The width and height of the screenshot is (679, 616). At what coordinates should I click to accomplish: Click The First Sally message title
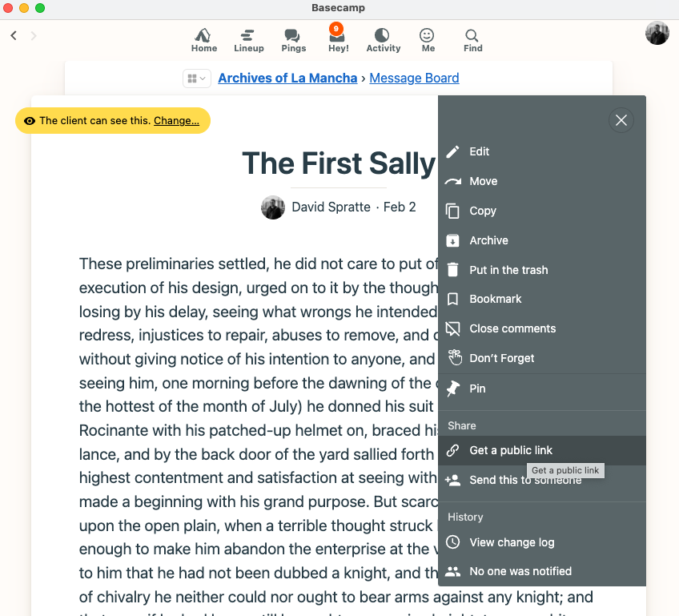click(x=339, y=163)
